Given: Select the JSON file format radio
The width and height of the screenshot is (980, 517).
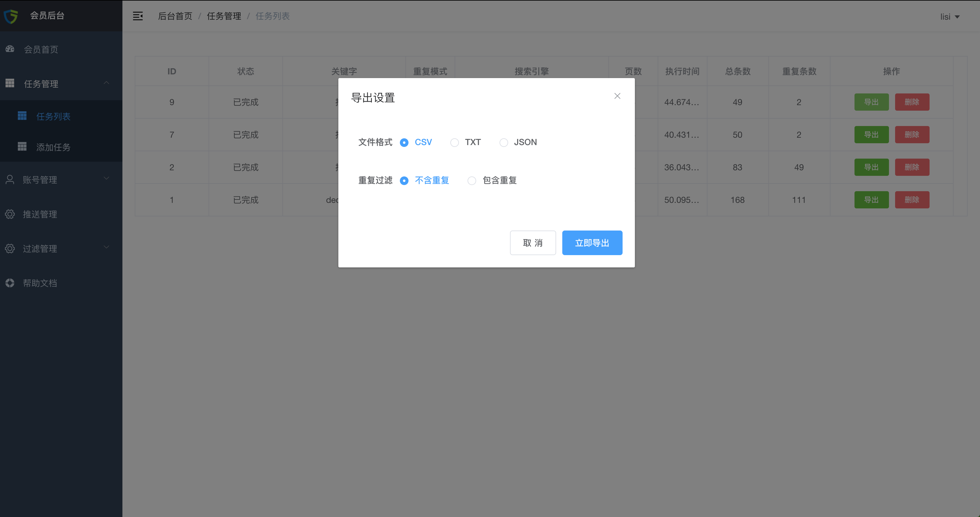Looking at the screenshot, I should point(503,143).
